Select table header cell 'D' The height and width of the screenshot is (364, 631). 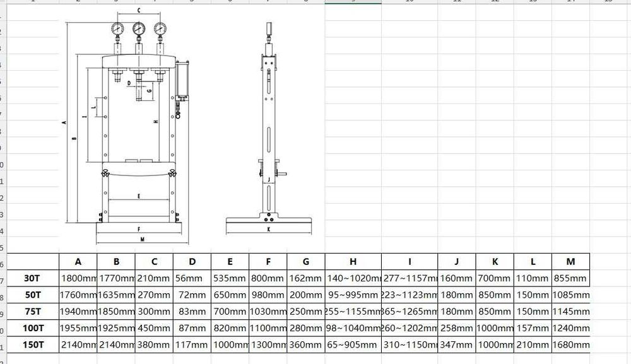coord(192,261)
